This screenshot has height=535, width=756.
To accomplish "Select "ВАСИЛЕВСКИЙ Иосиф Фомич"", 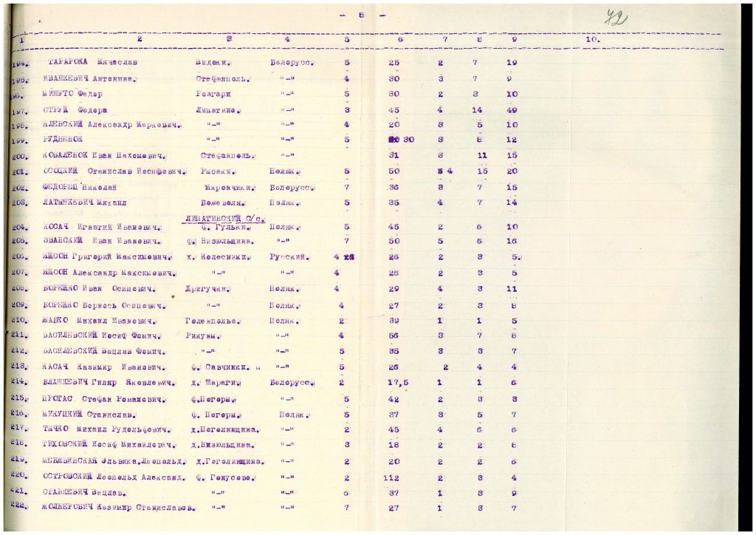I will coord(102,335).
